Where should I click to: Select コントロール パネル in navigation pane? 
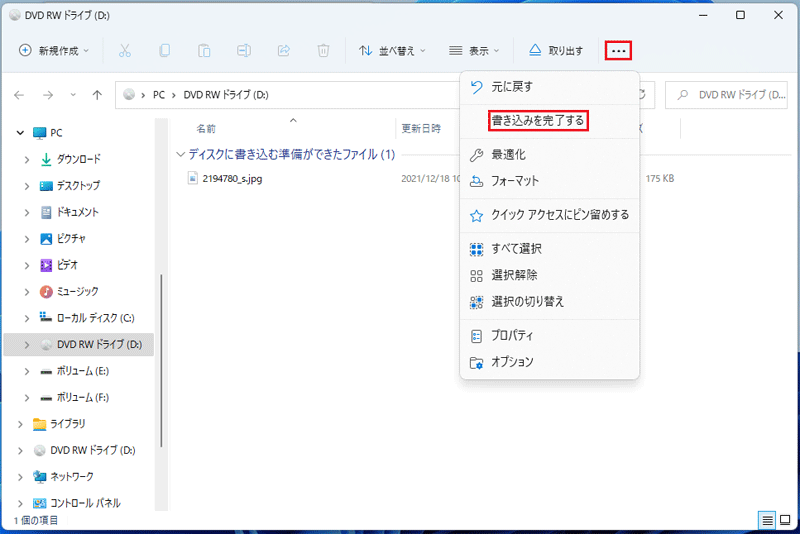coord(77,503)
